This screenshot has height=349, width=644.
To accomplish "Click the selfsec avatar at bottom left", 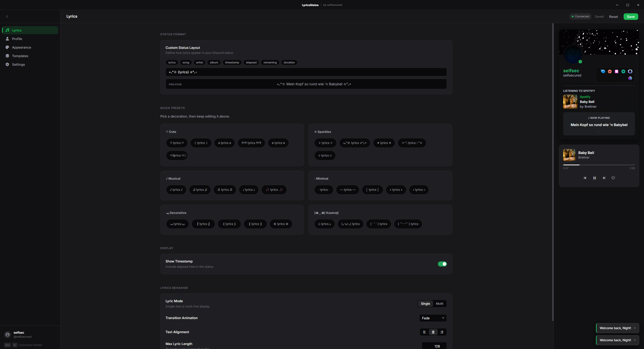I will 8,335.
